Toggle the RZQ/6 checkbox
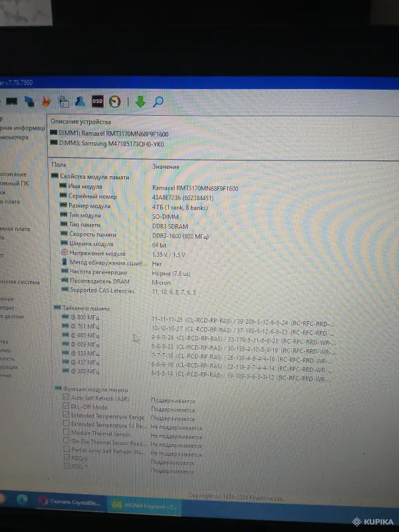This screenshot has width=399, height=532. click(x=67, y=458)
